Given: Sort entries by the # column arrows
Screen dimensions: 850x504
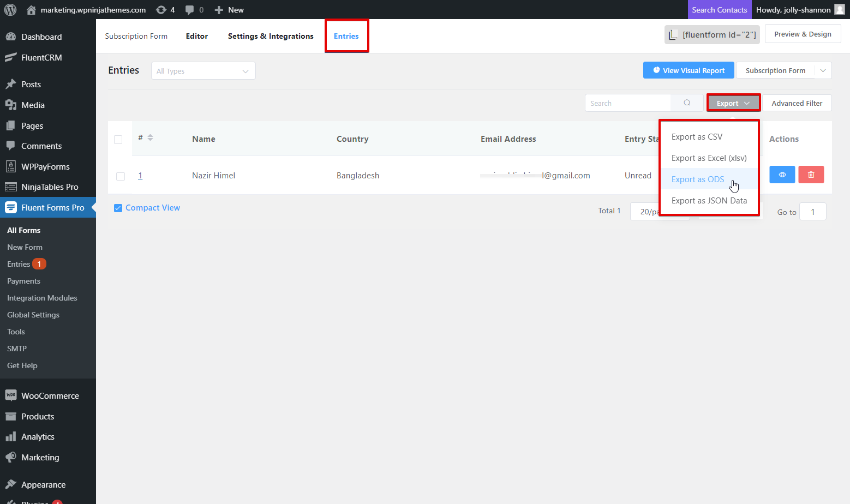Looking at the screenshot, I should tap(150, 137).
